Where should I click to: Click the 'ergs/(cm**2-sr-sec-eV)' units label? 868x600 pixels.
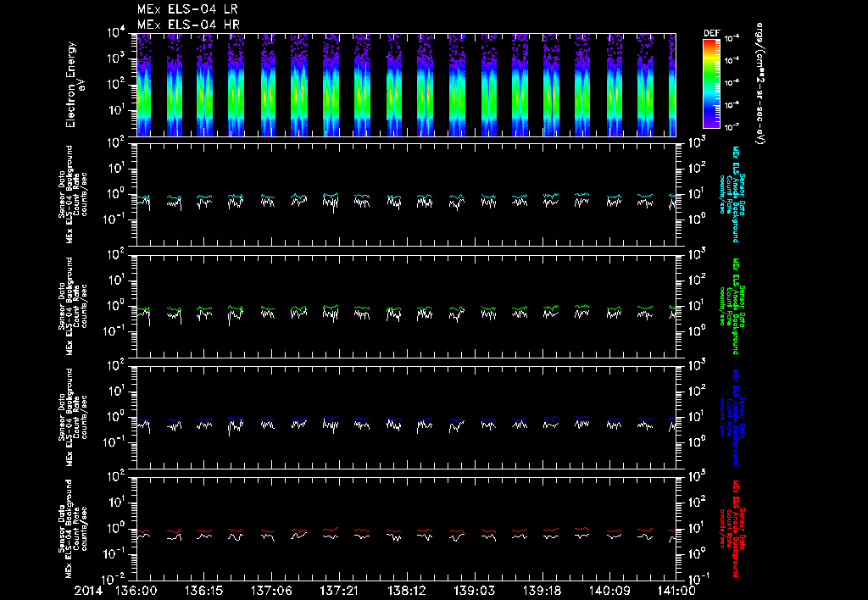(759, 84)
